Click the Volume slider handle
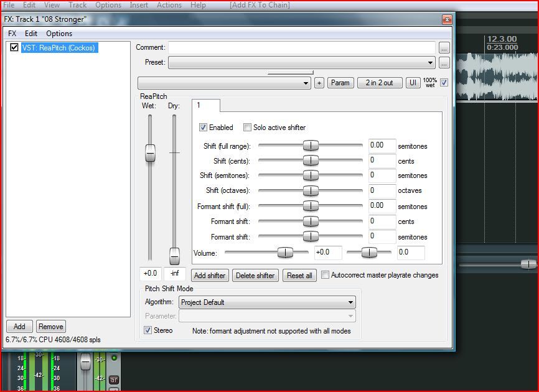Image resolution: width=539 pixels, height=392 pixels. point(285,253)
